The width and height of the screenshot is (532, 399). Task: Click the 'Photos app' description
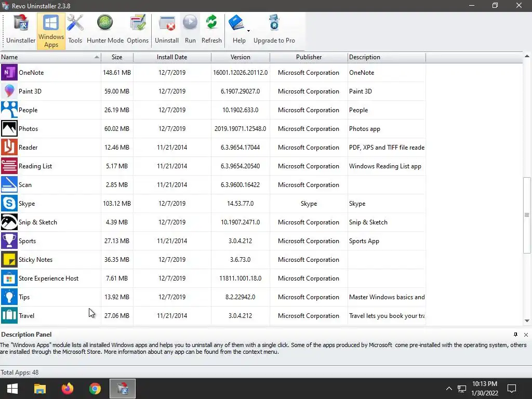(364, 129)
